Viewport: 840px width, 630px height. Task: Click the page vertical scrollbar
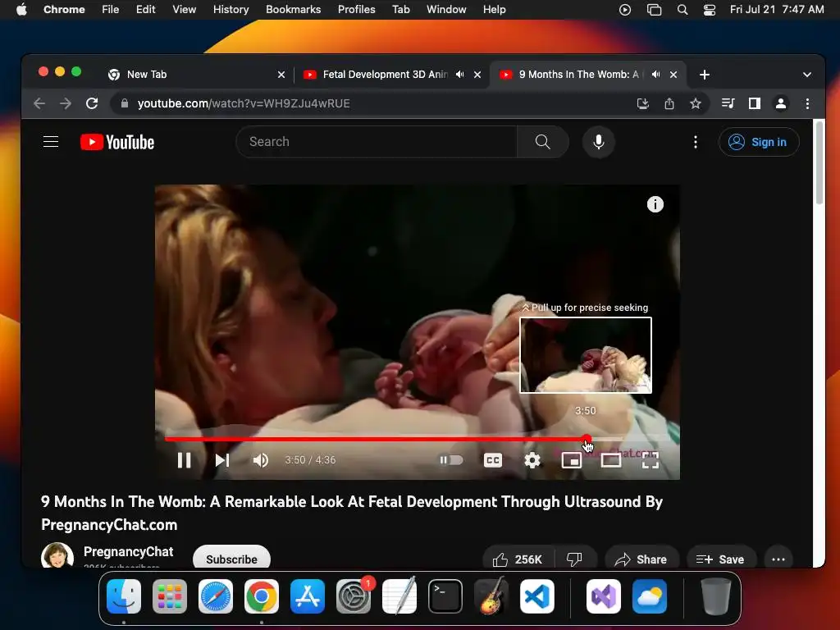point(819,163)
